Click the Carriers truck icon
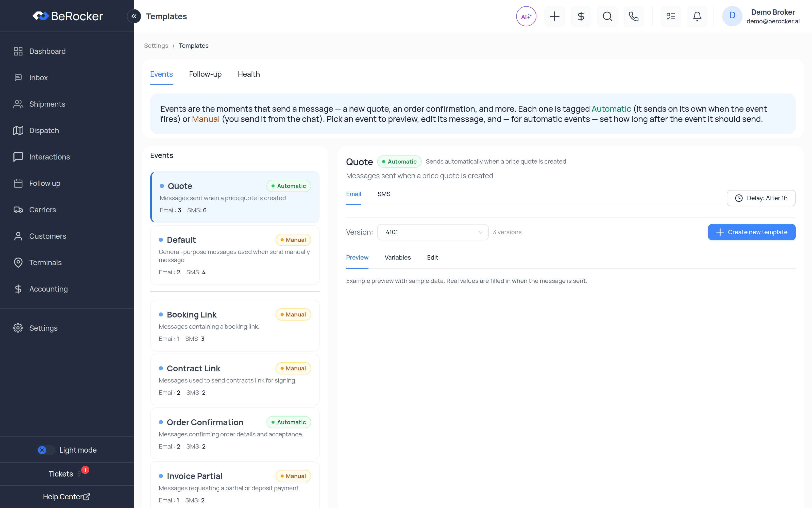This screenshot has height=508, width=812. (18, 210)
